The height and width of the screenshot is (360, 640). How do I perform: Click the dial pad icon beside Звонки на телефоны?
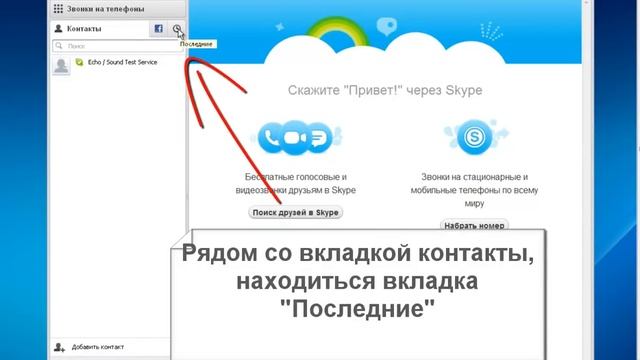pyautogui.click(x=58, y=9)
